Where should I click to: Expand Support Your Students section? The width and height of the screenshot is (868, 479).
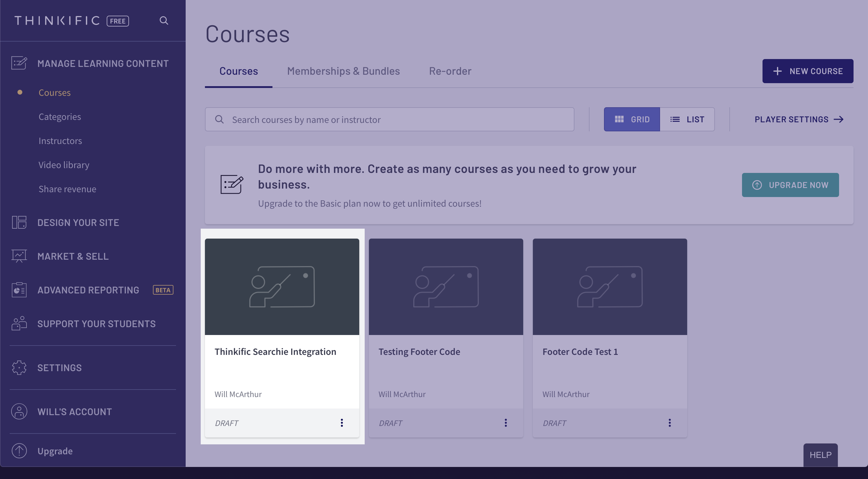coord(96,324)
